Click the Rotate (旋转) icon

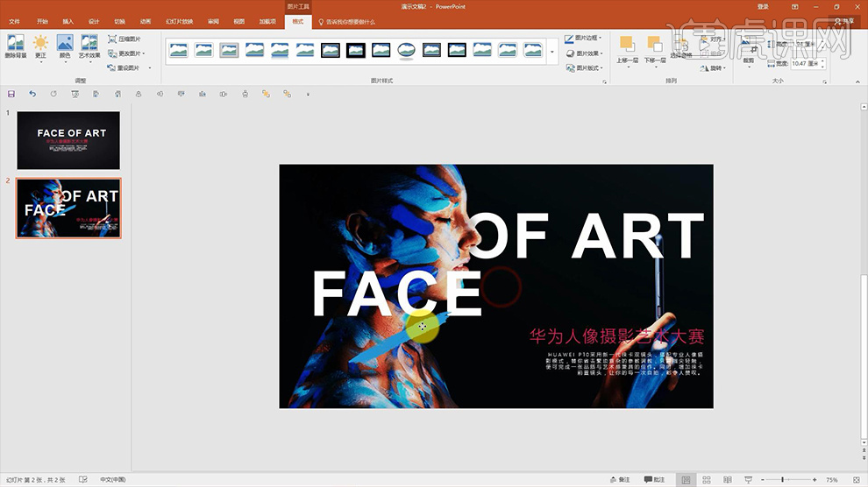click(704, 68)
